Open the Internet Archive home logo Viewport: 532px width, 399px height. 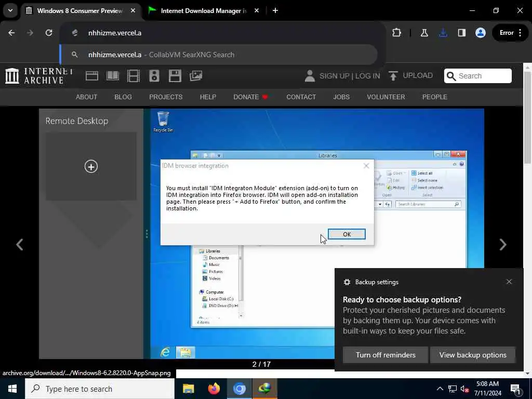[39, 76]
